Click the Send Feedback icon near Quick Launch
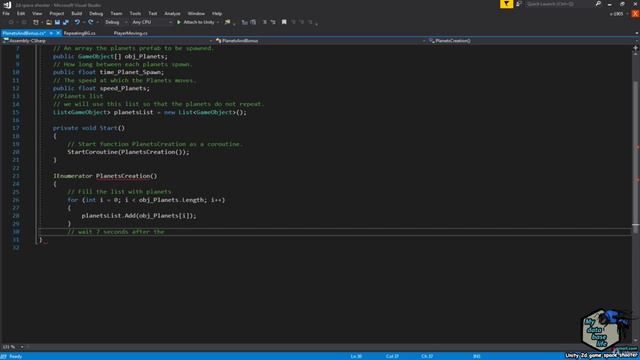Screen dimensions: 640x360 (x=519, y=4)
